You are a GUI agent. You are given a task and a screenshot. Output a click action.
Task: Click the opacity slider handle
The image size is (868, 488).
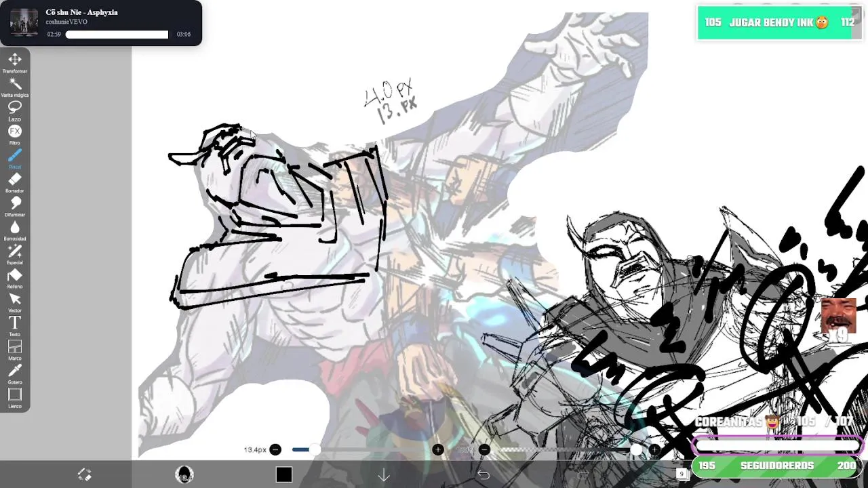(636, 449)
